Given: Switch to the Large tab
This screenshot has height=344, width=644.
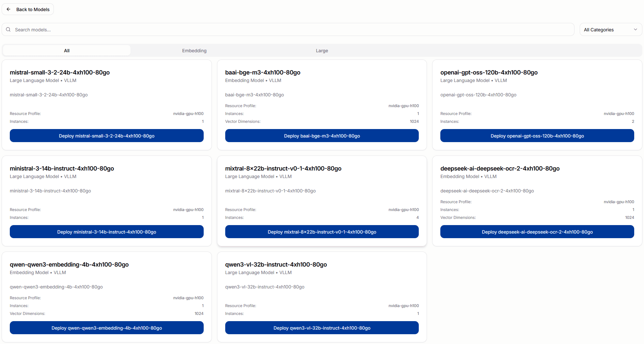Looking at the screenshot, I should 322,51.
